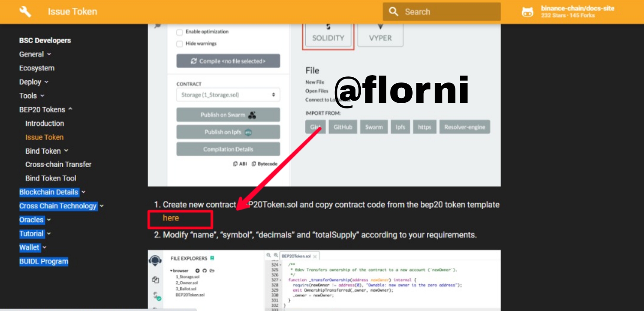Screen dimensions: 644x311
Task: Expand the Cross Chain Technology chevron
Action: [102, 206]
